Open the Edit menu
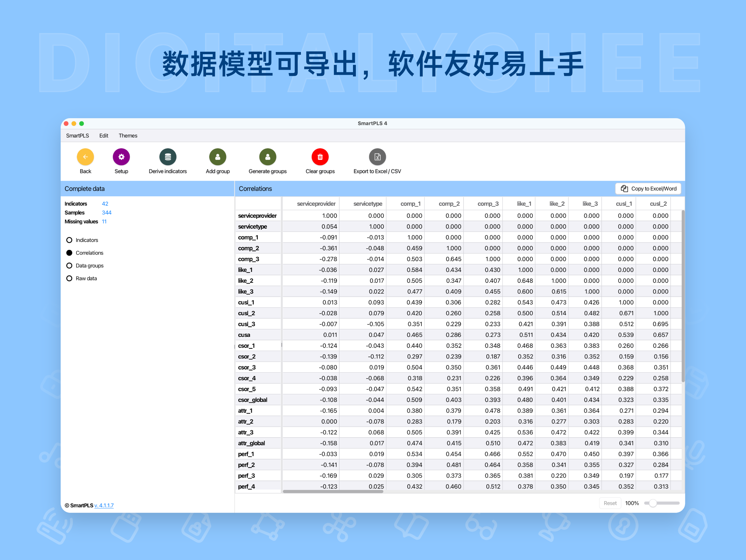Viewport: 746px width, 560px height. click(x=104, y=135)
